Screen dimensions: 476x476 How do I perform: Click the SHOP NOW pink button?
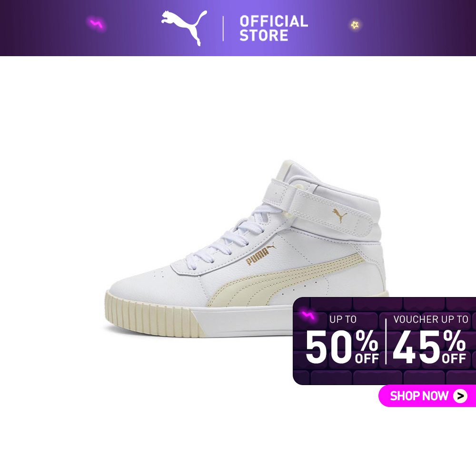point(427,396)
